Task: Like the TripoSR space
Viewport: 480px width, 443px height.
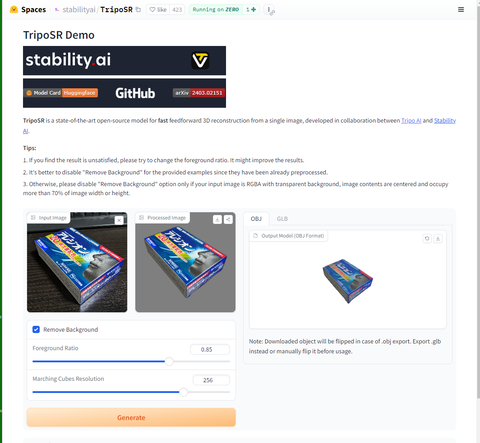Action: (158, 10)
